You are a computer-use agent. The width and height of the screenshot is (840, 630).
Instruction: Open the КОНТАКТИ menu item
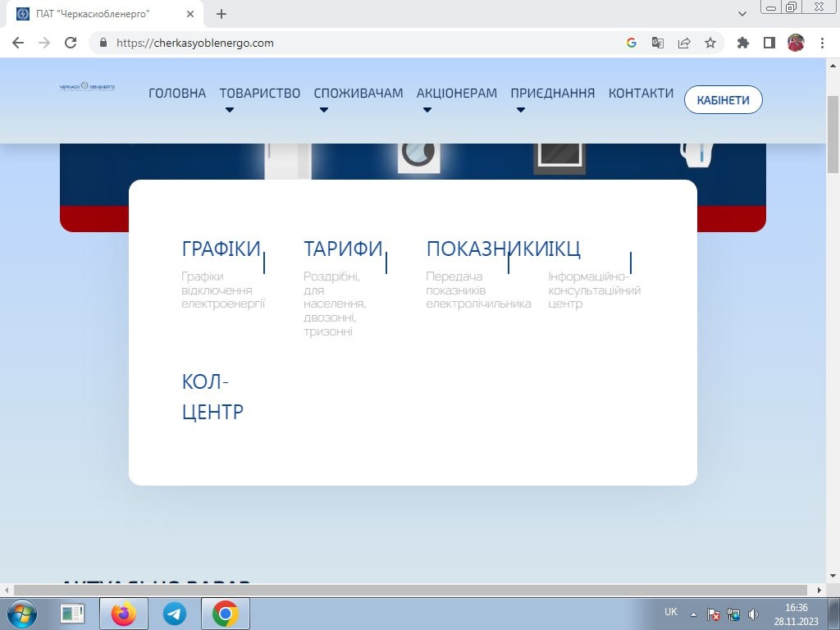pyautogui.click(x=641, y=94)
